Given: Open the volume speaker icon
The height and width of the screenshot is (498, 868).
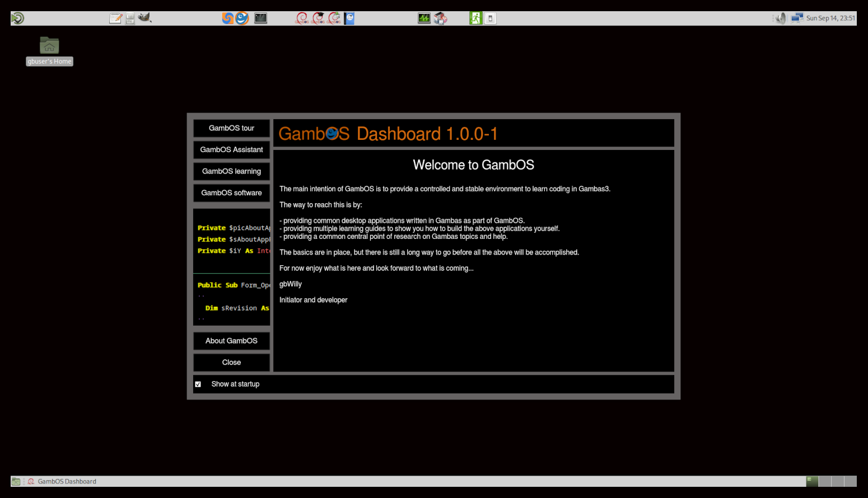Looking at the screenshot, I should tap(781, 18).
